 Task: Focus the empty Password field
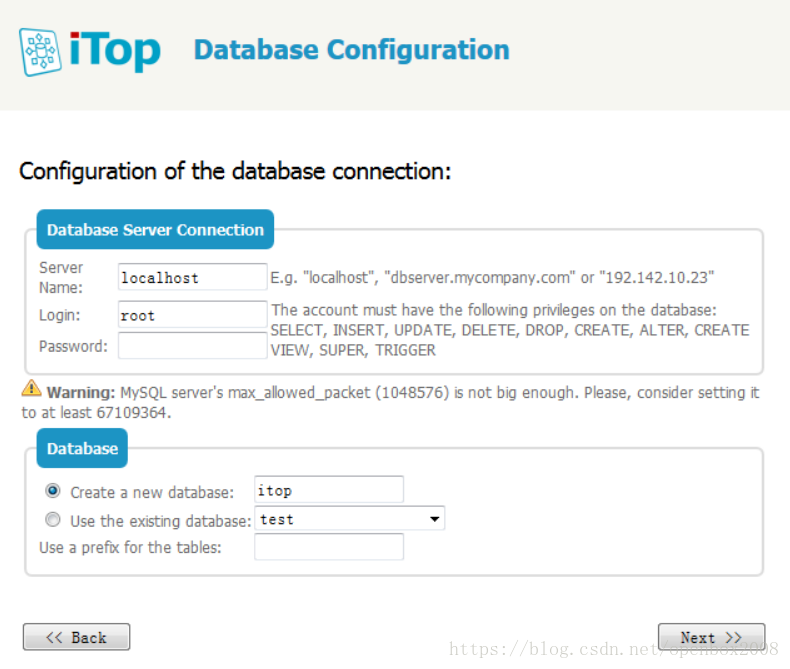pyautogui.click(x=192, y=346)
